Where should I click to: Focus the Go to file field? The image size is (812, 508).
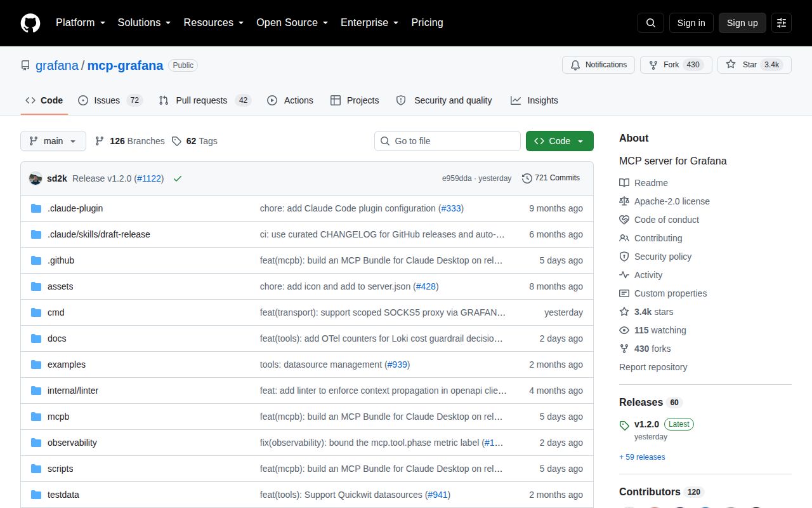[x=447, y=141]
